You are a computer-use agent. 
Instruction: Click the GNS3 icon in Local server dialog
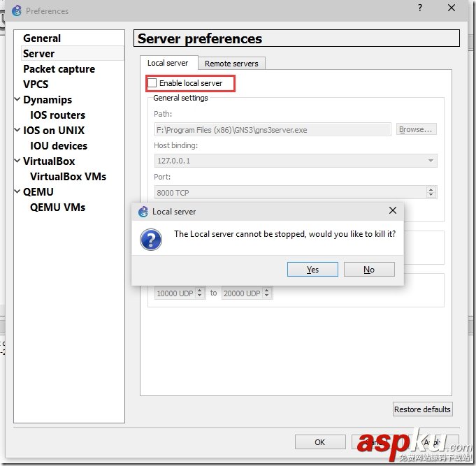click(x=143, y=212)
